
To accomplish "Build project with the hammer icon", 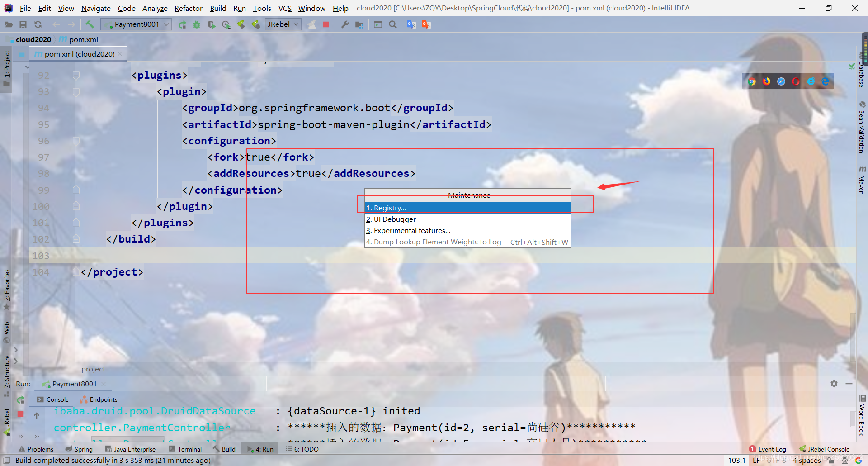I will pyautogui.click(x=90, y=24).
